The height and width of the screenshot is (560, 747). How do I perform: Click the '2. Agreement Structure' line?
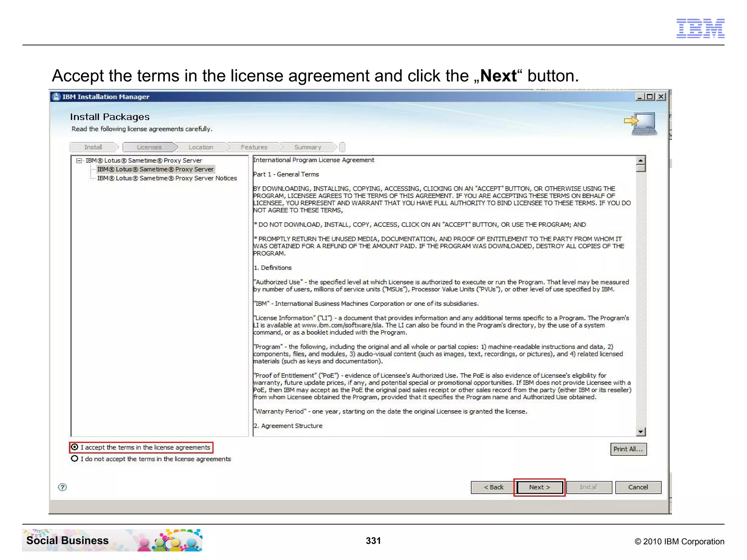288,426
